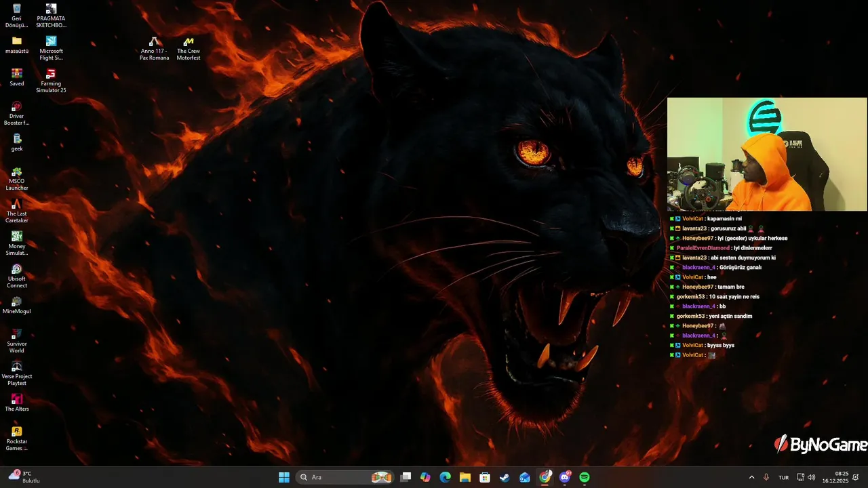Open File Explorer from the taskbar
The height and width of the screenshot is (488, 868).
coord(465,477)
